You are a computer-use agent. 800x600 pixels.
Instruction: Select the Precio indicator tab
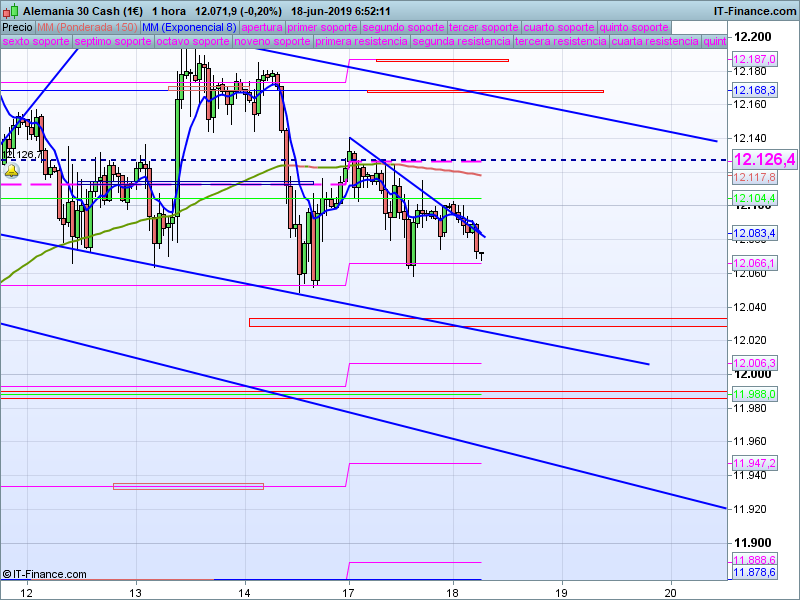point(17,27)
